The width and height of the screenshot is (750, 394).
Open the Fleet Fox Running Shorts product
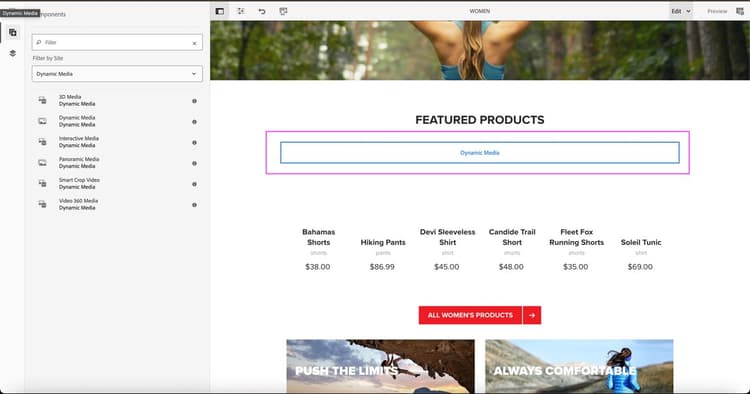point(576,237)
